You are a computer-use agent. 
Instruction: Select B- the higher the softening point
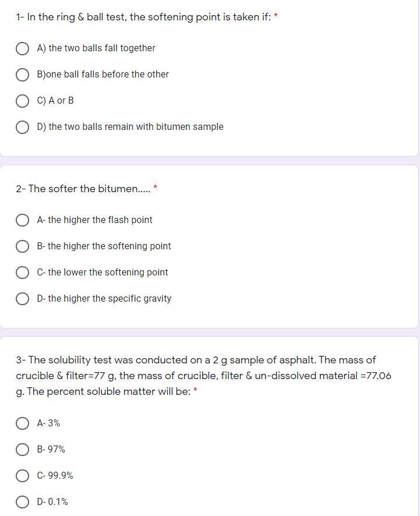pos(23,246)
